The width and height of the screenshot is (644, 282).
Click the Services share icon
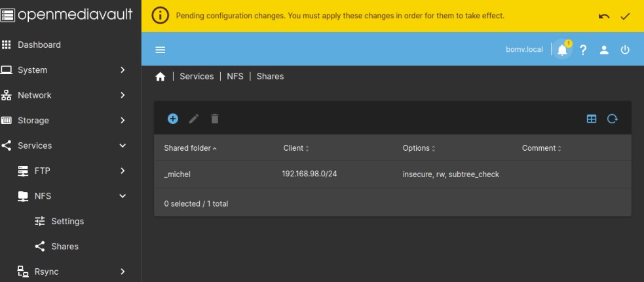click(6, 146)
